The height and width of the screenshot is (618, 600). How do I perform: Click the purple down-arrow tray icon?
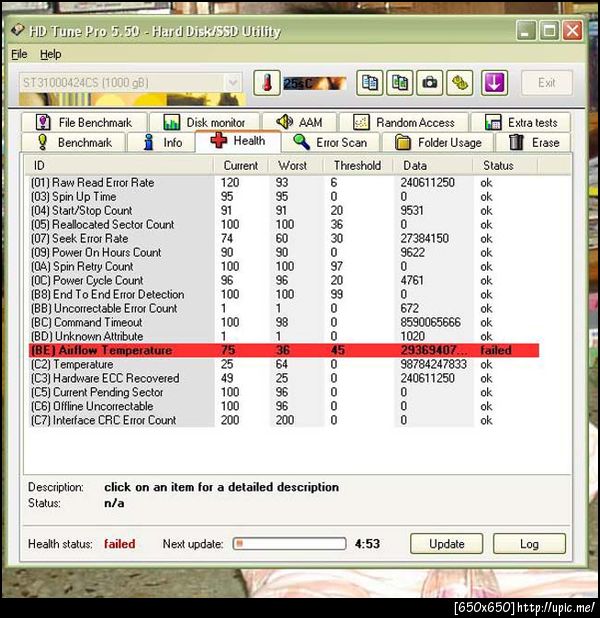(x=494, y=83)
